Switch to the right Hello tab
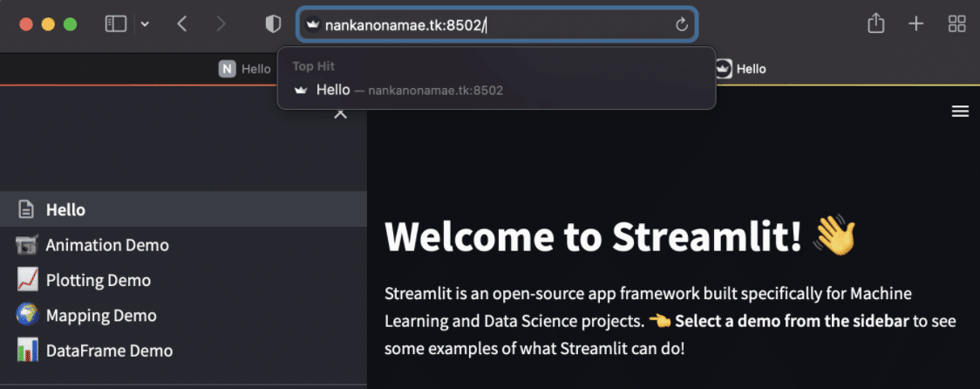 (x=741, y=69)
